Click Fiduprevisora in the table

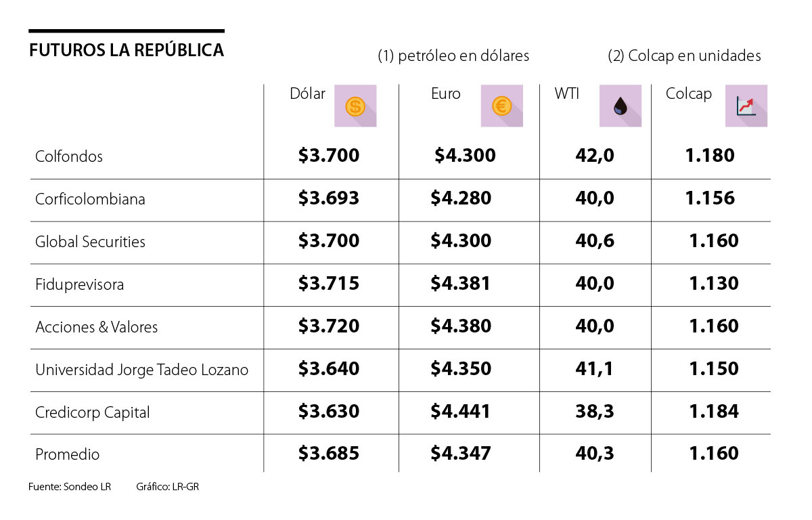click(79, 284)
